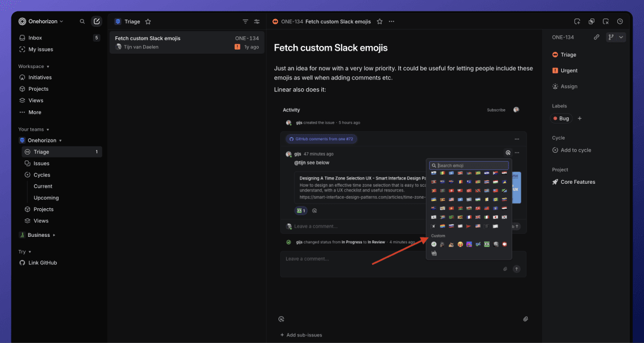Viewport: 644px width, 343px height.
Task: Copy issue link with chain icon
Action: coord(596,37)
